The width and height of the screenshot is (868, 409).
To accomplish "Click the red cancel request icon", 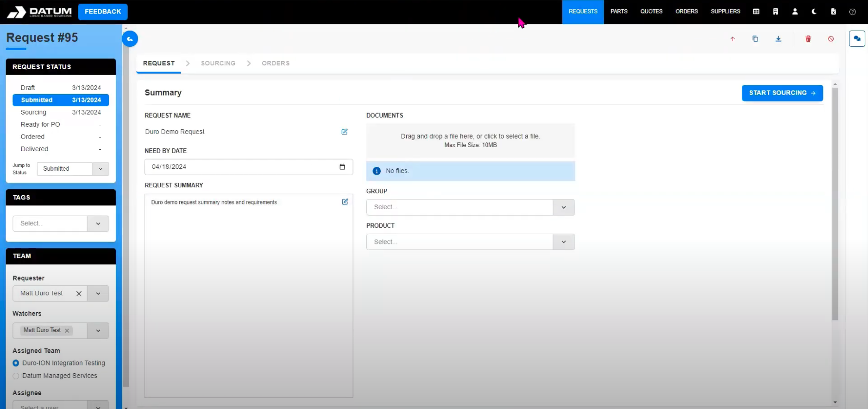I will coord(831,39).
